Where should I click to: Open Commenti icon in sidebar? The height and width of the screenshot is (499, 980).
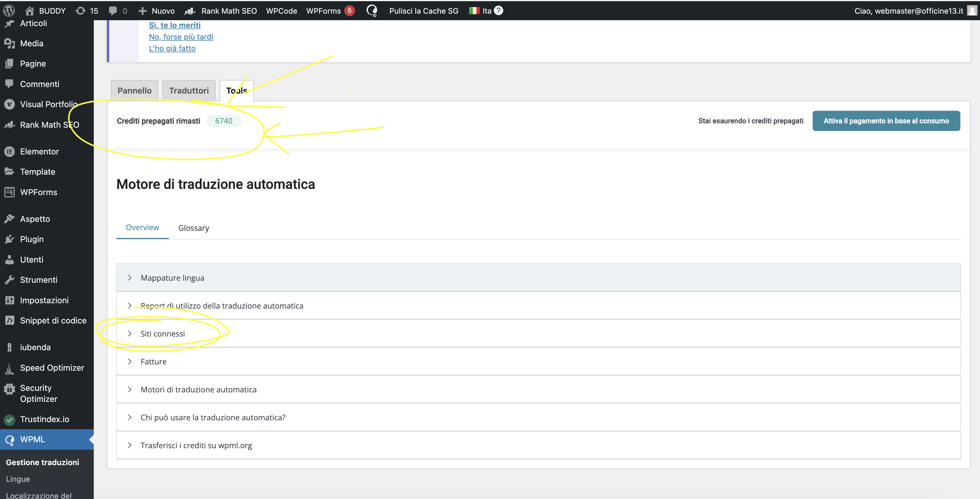[x=9, y=84]
